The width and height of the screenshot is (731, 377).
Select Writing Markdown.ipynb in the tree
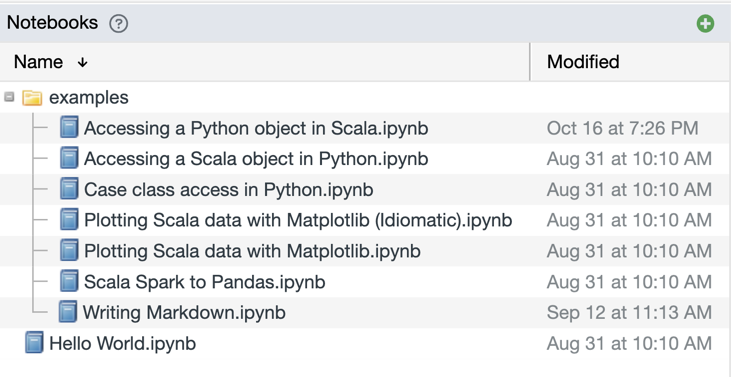184,312
